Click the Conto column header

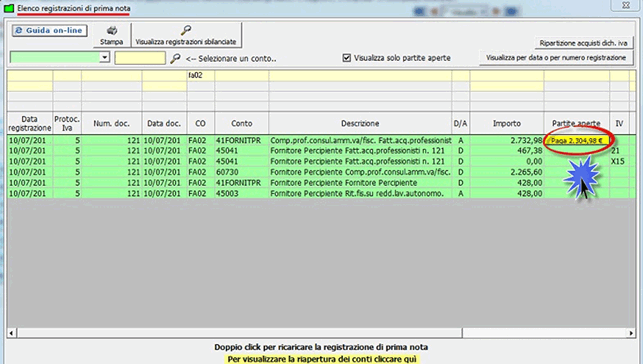coord(242,123)
